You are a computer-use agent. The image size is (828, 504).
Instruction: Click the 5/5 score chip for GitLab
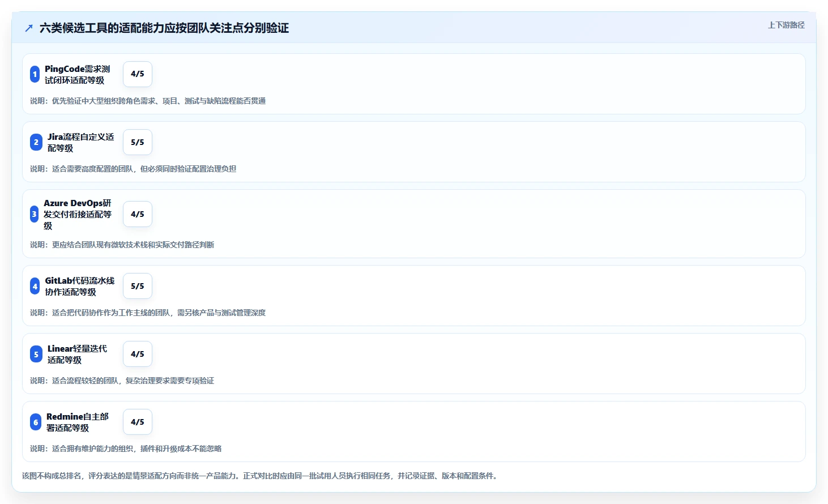(138, 286)
